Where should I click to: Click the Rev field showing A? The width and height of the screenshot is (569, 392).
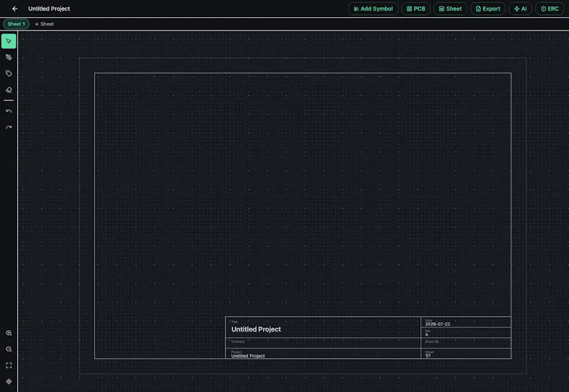[466, 333]
